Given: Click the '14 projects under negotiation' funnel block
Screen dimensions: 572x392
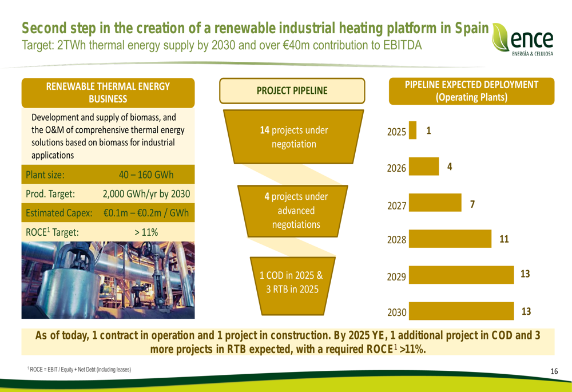Looking at the screenshot, I should pyautogui.click(x=293, y=137).
